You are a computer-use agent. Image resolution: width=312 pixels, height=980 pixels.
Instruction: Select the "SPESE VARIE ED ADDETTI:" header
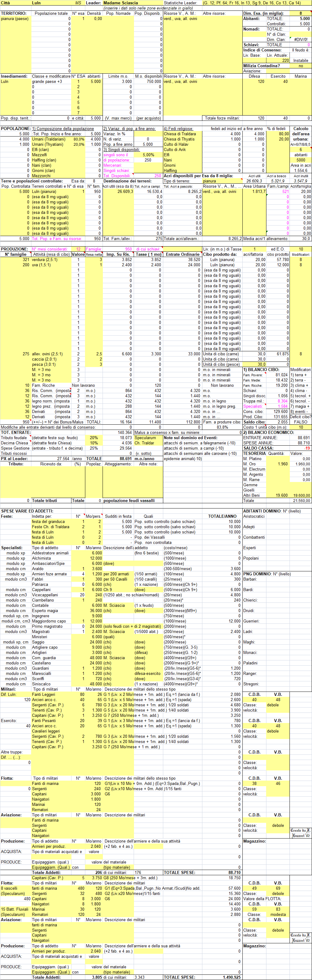[x=27, y=511]
